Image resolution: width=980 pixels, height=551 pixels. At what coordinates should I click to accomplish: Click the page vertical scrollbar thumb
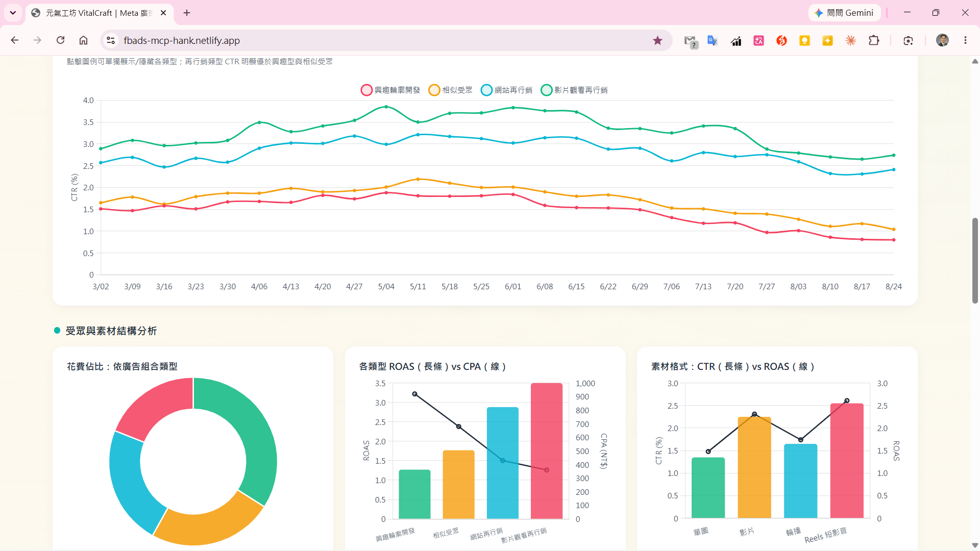click(x=975, y=260)
